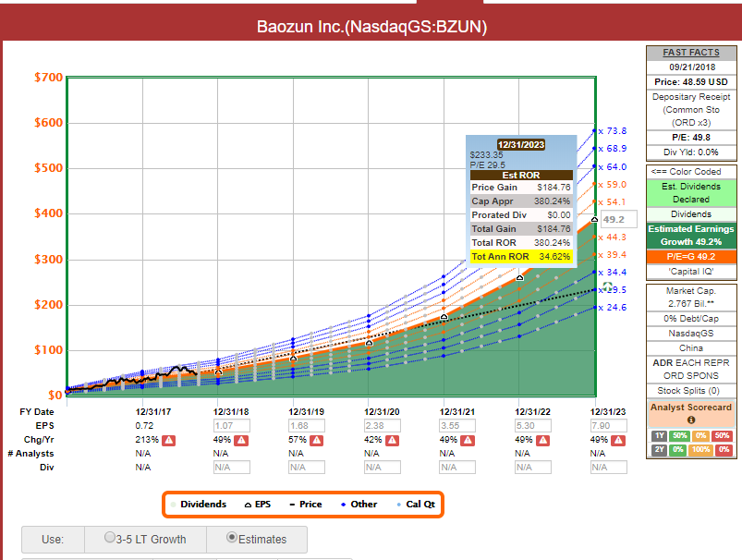The height and width of the screenshot is (560, 742).
Task: Click EPS marker at 12/31/22
Action: click(x=519, y=278)
